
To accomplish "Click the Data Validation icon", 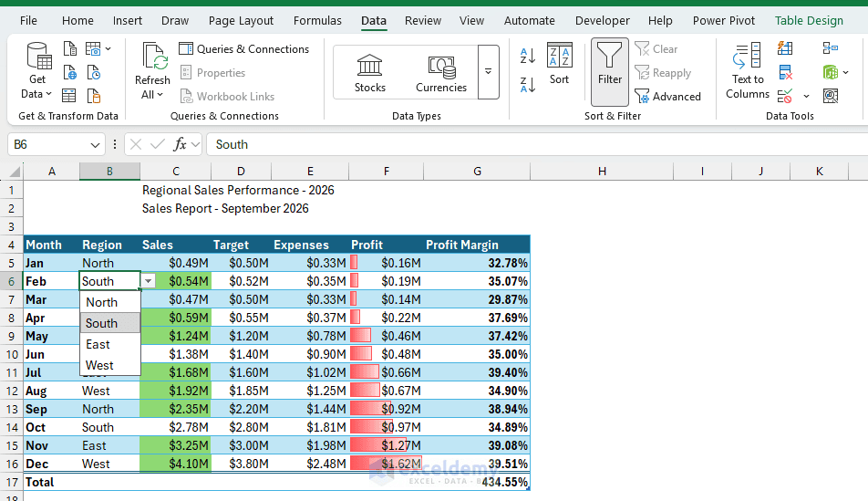I will pos(785,97).
